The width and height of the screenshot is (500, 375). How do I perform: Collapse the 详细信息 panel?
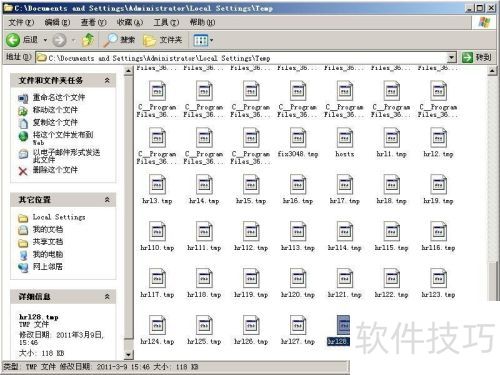click(x=107, y=296)
